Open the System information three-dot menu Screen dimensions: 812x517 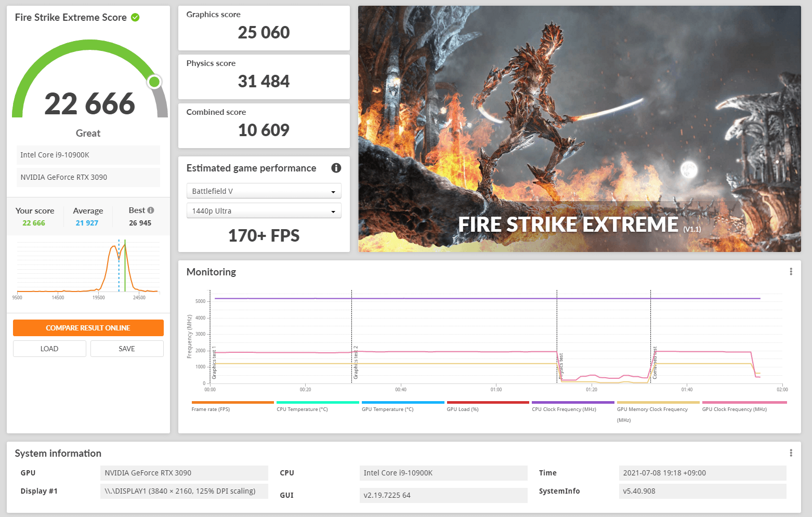coord(791,453)
